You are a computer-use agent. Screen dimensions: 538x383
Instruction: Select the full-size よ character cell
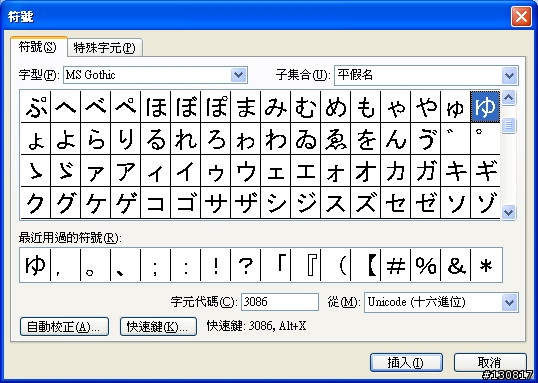pyautogui.click(x=66, y=139)
